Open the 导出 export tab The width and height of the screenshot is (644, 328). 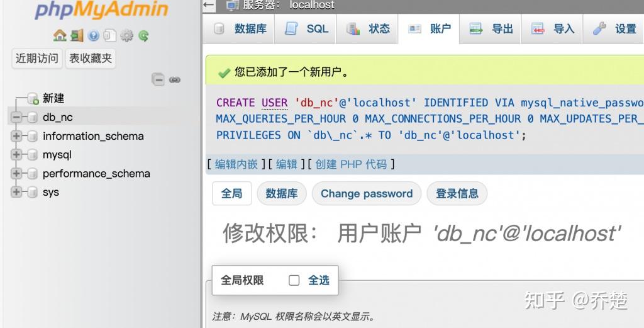(x=491, y=29)
